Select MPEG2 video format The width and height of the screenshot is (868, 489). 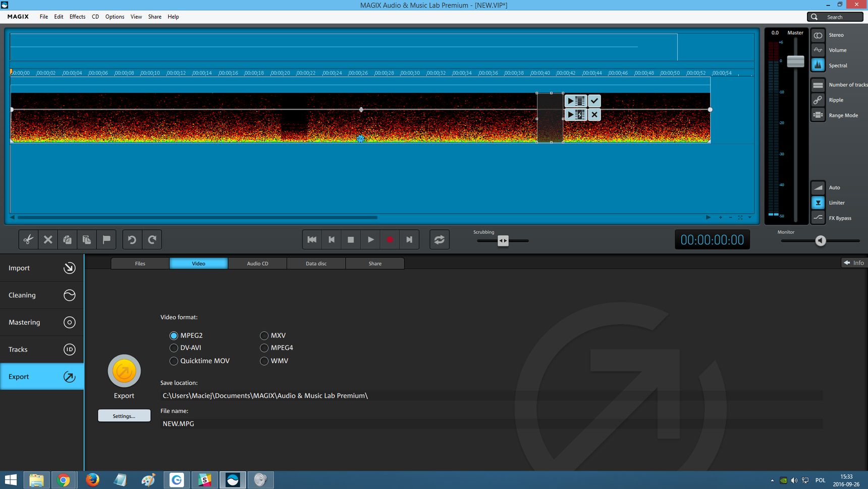pos(174,335)
